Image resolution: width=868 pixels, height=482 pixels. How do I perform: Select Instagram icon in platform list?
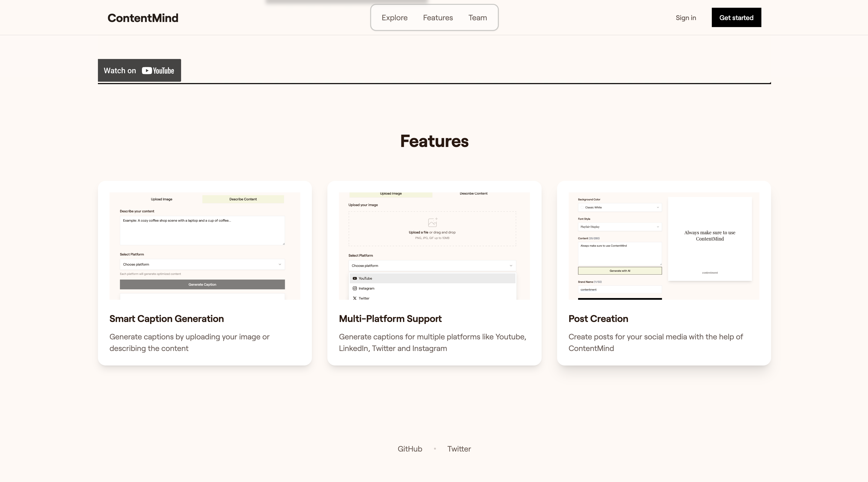click(x=354, y=288)
